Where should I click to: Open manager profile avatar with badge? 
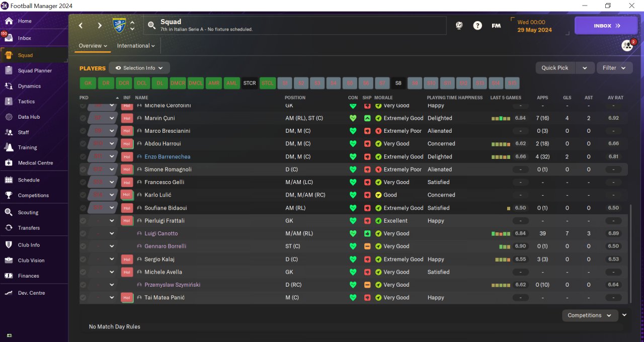[627, 45]
